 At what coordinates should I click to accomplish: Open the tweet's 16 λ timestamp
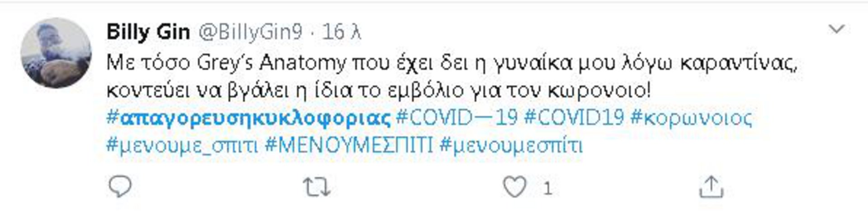[x=341, y=32]
